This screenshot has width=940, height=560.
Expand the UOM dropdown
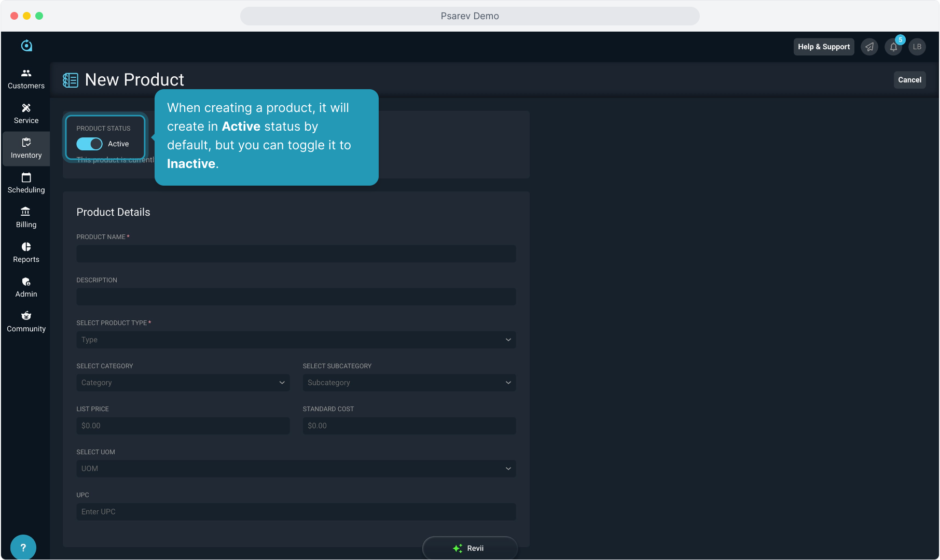click(296, 469)
